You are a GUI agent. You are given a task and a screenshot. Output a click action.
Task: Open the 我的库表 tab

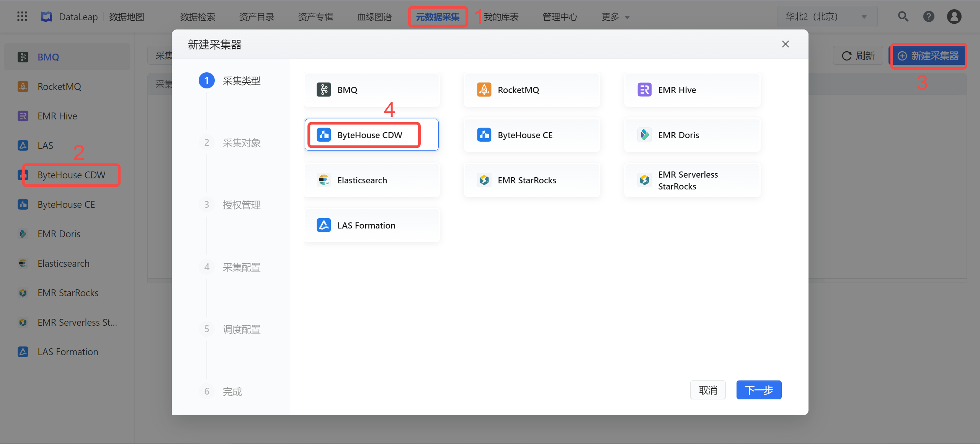501,17
